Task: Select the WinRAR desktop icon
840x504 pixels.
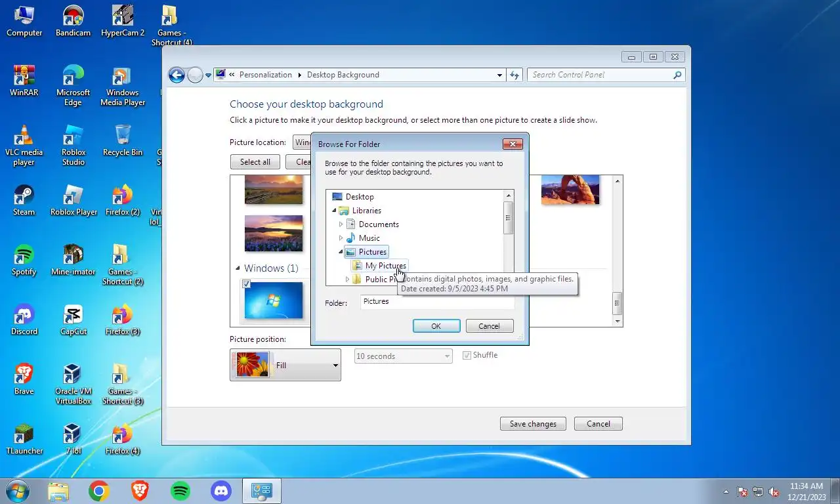Action: coord(24,81)
